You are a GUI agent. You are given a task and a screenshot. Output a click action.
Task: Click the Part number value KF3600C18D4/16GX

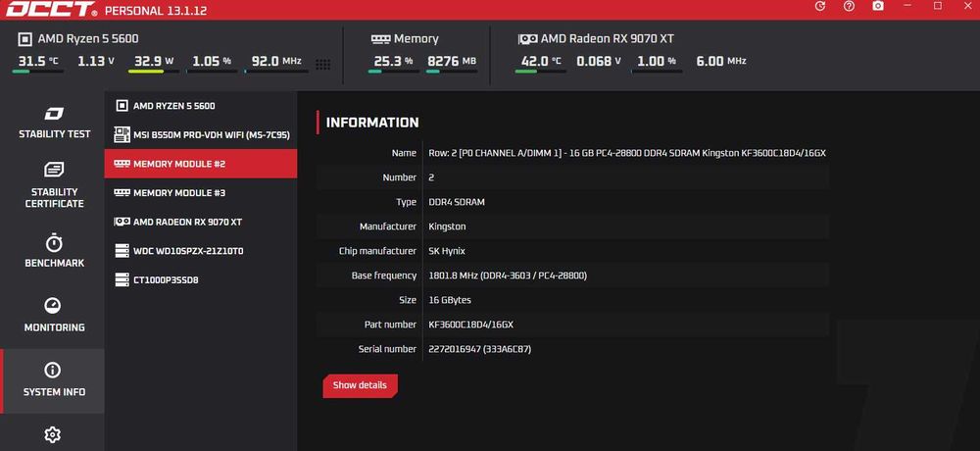tap(471, 325)
